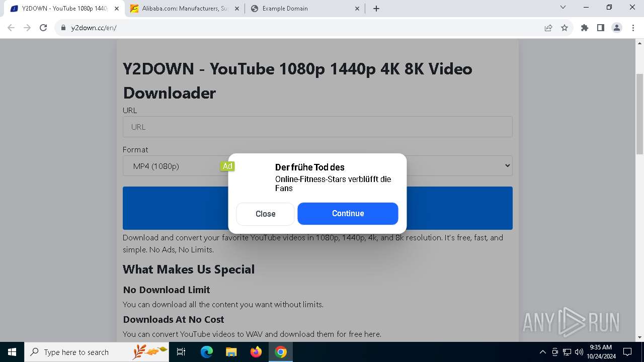Click the blue download button behind popup
Viewport: 644px width, 362px height.
317,208
